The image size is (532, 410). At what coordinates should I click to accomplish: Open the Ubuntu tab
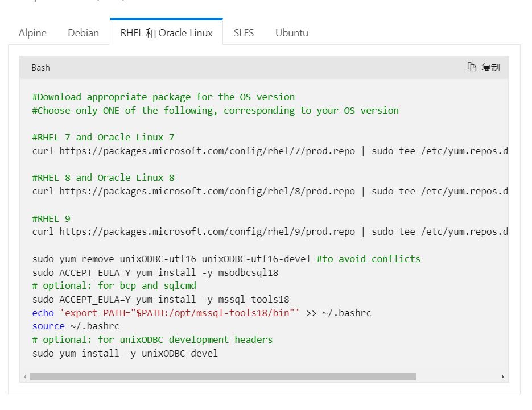pyautogui.click(x=292, y=33)
